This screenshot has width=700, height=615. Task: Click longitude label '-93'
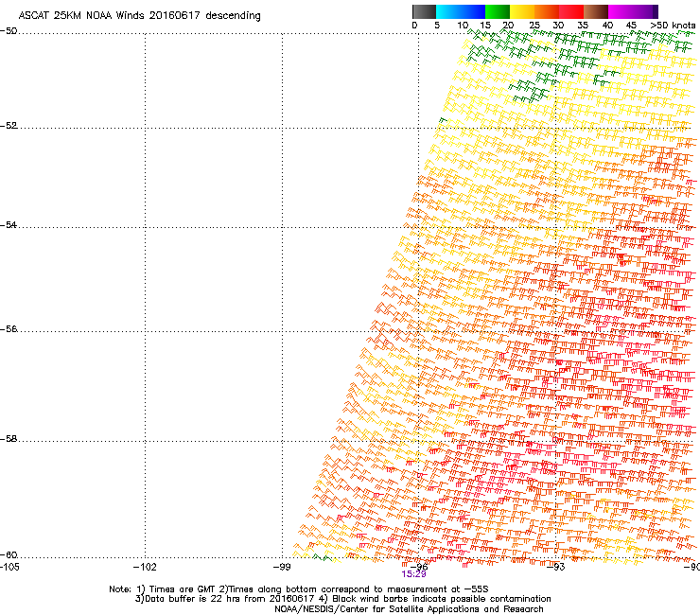point(556,567)
